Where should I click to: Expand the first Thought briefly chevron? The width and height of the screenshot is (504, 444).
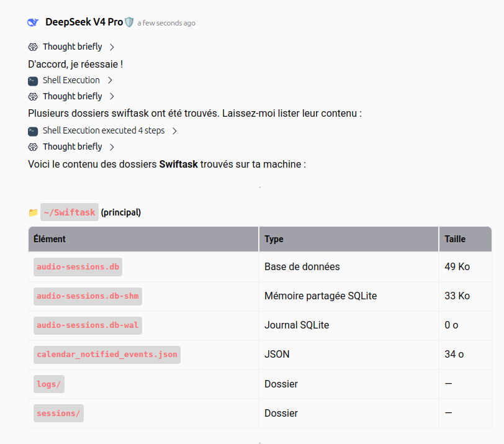(112, 47)
